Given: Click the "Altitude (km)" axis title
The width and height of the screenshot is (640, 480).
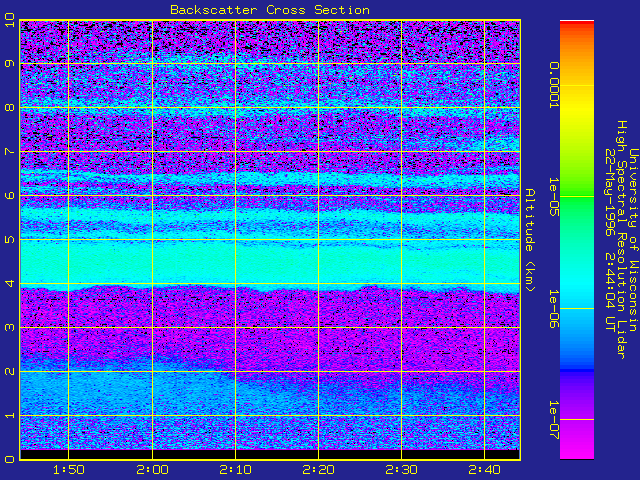Looking at the screenshot, I should [x=529, y=240].
